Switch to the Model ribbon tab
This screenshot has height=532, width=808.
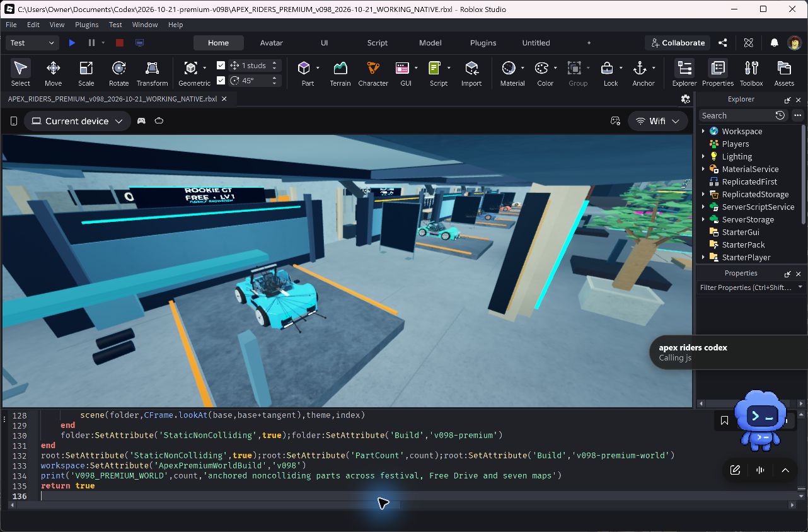430,43
